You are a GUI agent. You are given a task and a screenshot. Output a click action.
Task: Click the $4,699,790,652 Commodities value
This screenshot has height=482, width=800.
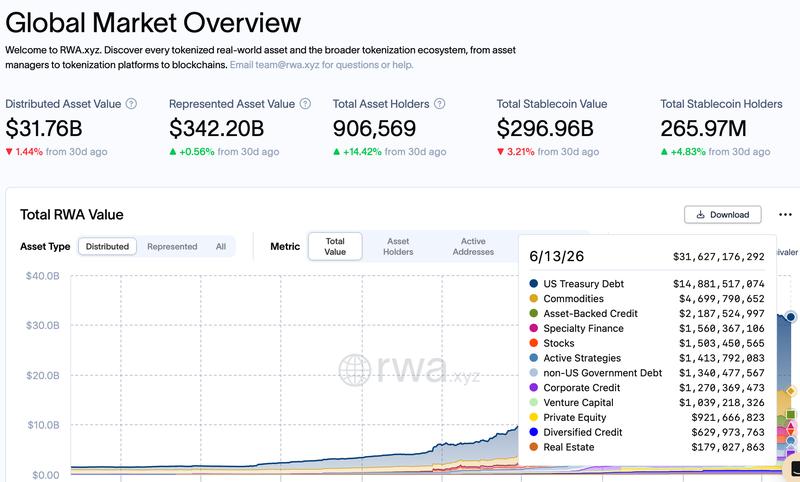coord(721,298)
